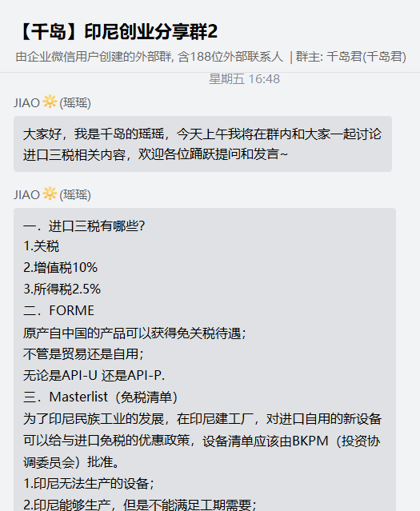Image resolution: width=420 pixels, height=511 pixels.
Task: Open the group description with 188位外部联系人
Action: pos(150,57)
